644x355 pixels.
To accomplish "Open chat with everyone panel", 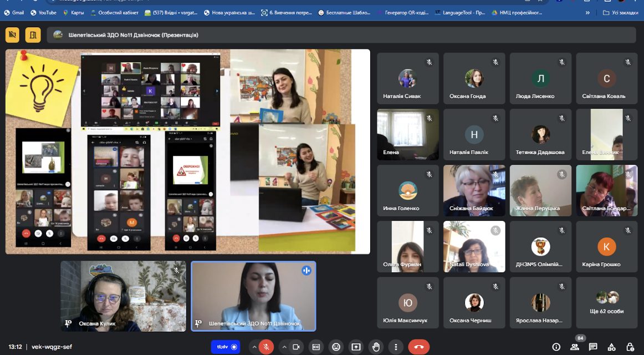I will click(593, 347).
